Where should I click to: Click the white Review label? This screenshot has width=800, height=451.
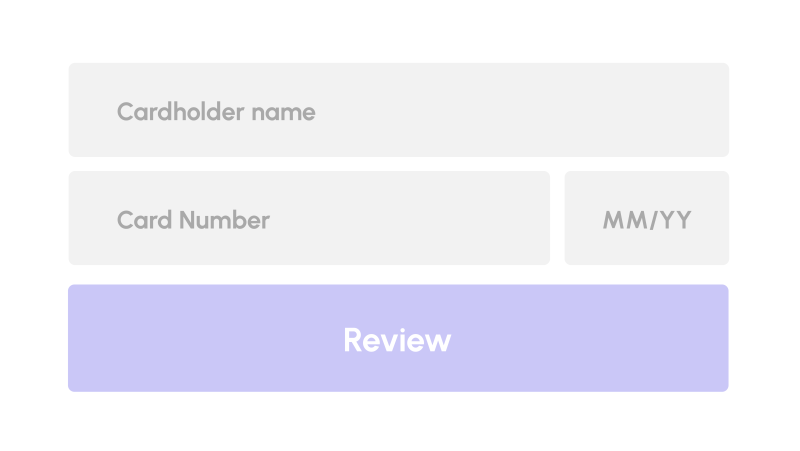tap(397, 340)
